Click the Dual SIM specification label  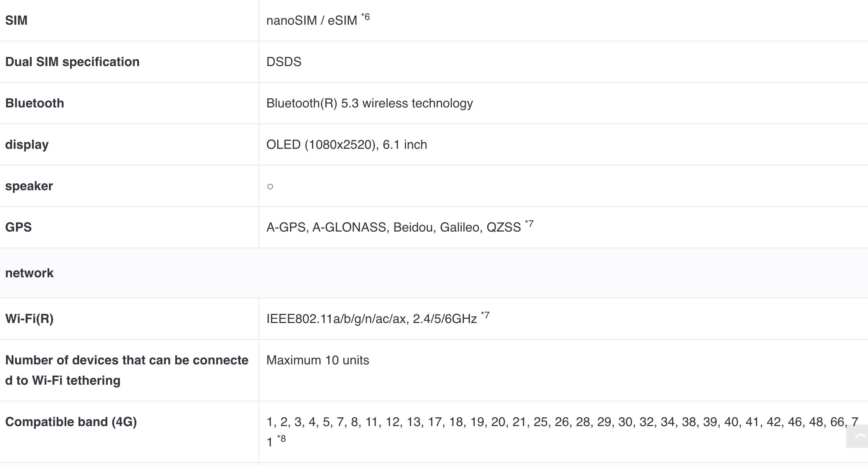pyautogui.click(x=72, y=62)
